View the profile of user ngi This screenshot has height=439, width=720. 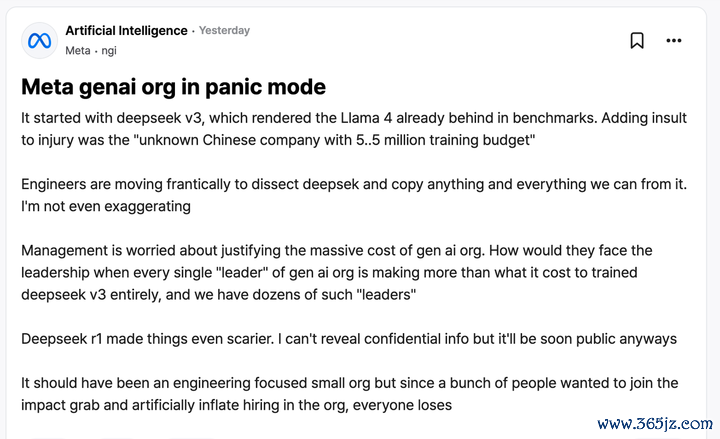(x=109, y=51)
